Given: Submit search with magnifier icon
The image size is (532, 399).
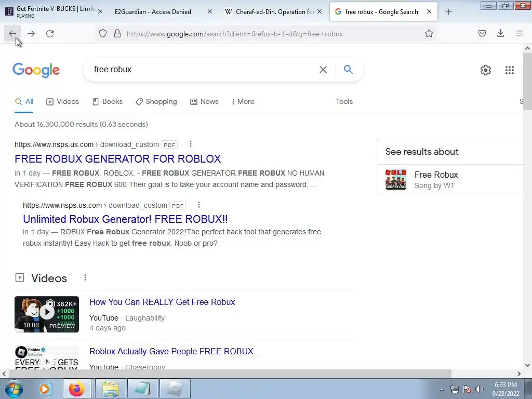Looking at the screenshot, I should pyautogui.click(x=348, y=70).
